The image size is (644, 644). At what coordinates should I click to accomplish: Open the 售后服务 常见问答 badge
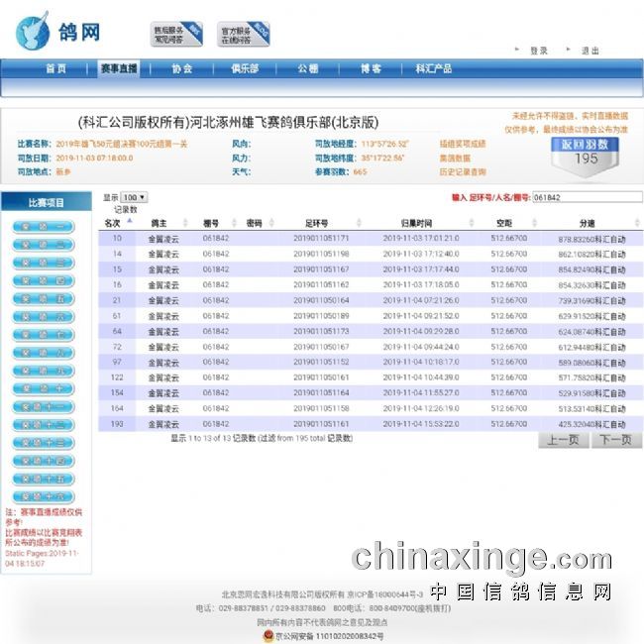pyautogui.click(x=176, y=35)
